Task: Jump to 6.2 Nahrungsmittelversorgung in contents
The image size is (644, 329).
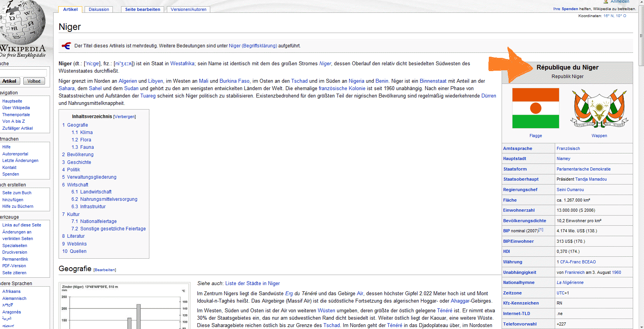Action: point(104,199)
